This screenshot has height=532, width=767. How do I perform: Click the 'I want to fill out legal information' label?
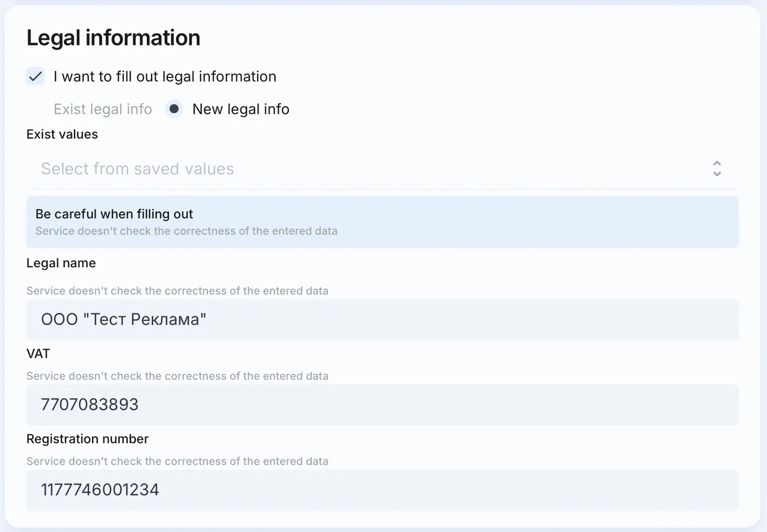pyautogui.click(x=165, y=77)
